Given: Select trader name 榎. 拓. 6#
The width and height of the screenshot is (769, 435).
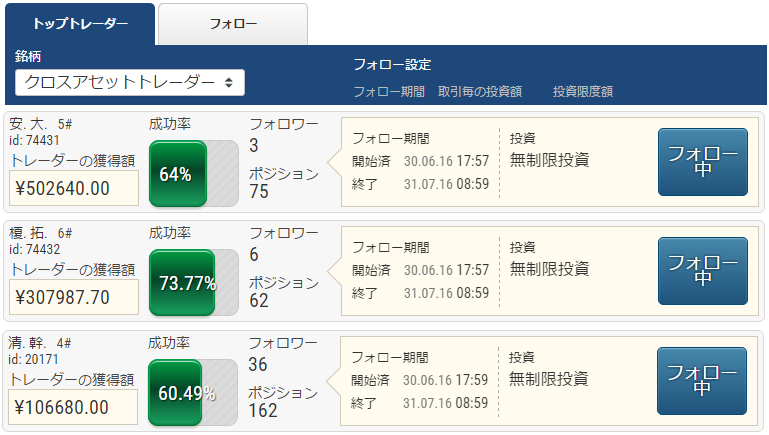Looking at the screenshot, I should [x=41, y=233].
